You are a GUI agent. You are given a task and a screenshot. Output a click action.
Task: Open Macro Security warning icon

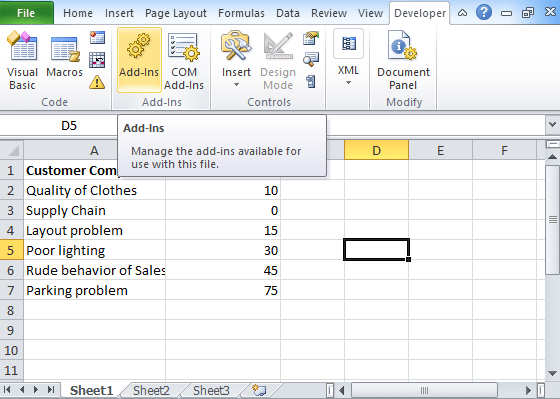tap(97, 82)
